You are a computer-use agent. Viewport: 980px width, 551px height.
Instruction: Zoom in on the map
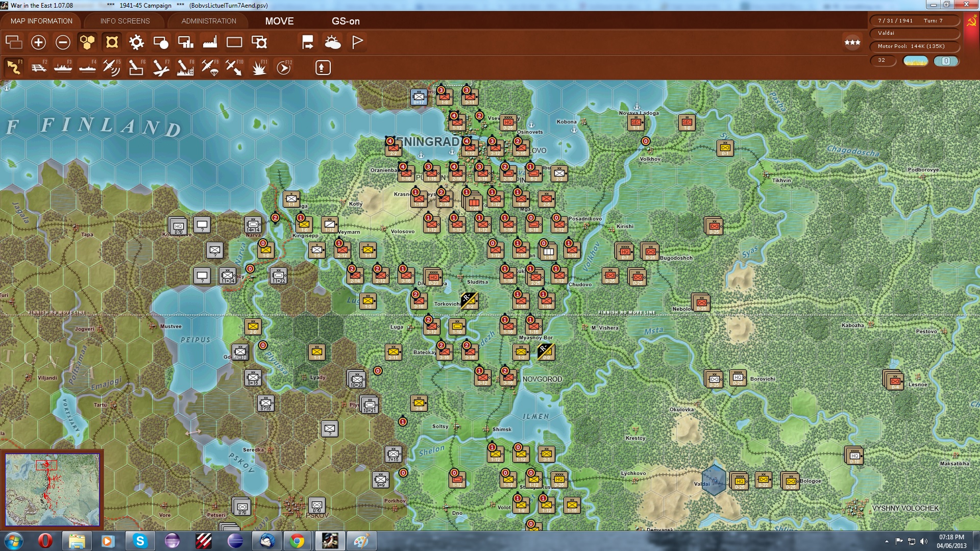point(38,42)
